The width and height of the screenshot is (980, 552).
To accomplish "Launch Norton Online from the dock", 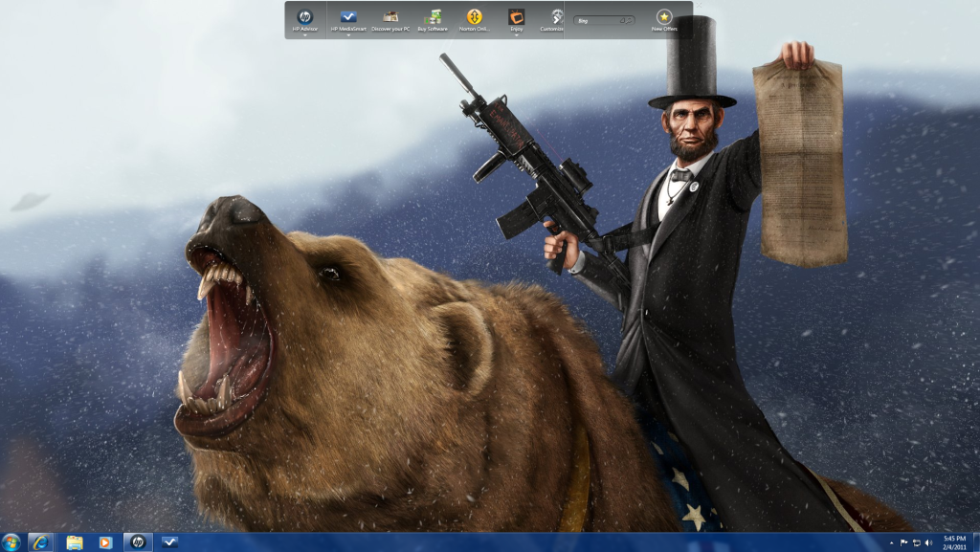I will 475,19.
